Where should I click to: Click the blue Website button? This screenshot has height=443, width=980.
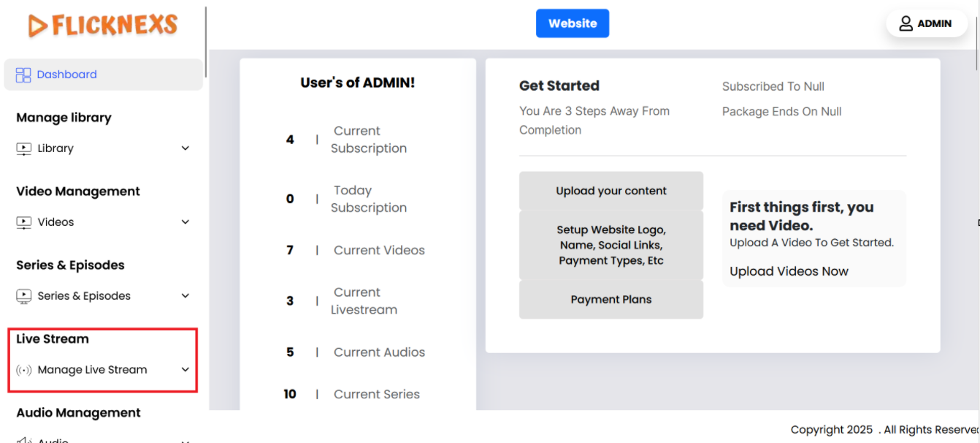(x=573, y=23)
